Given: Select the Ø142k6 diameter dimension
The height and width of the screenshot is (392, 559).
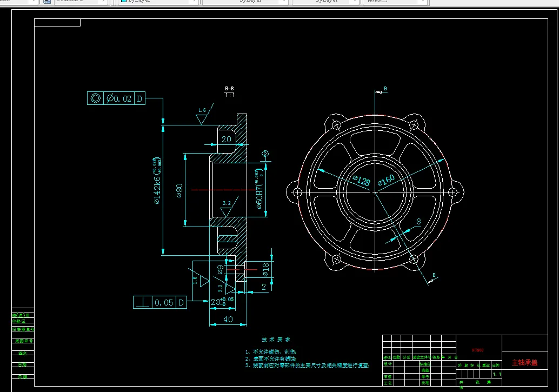Looking at the screenshot, I should [157, 181].
